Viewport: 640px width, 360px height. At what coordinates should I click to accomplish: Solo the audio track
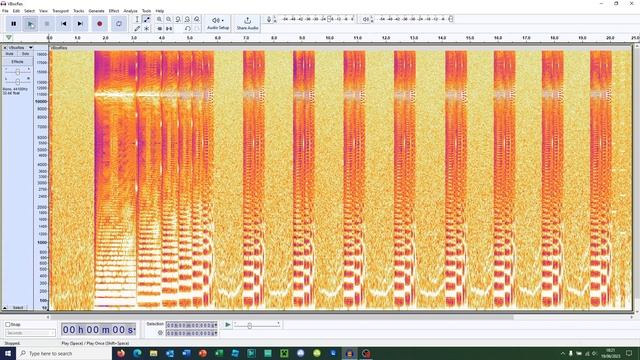[25, 54]
